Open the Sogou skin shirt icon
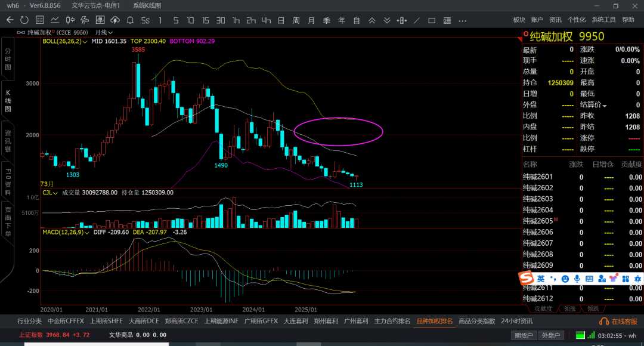 [614, 279]
